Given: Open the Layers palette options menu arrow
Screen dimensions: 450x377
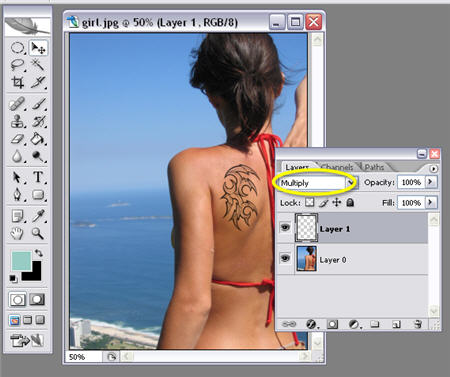Looking at the screenshot, I should tap(433, 169).
